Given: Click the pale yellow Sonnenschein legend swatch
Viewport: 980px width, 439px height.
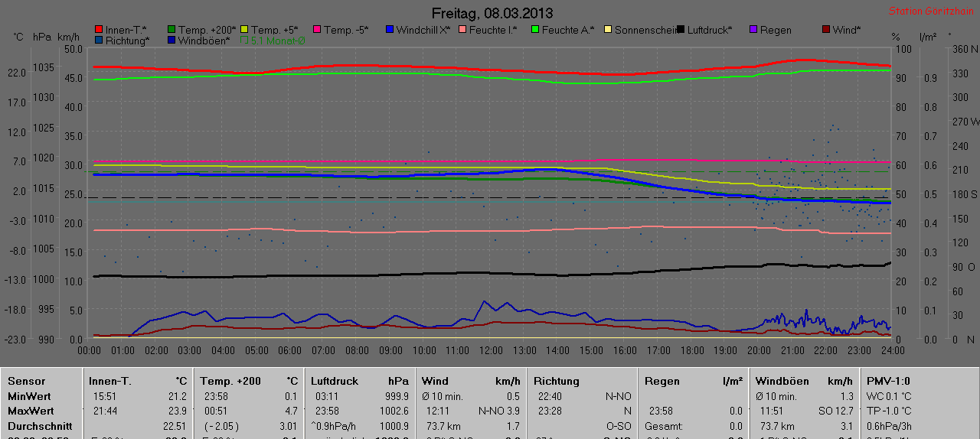Looking at the screenshot, I should click(608, 30).
